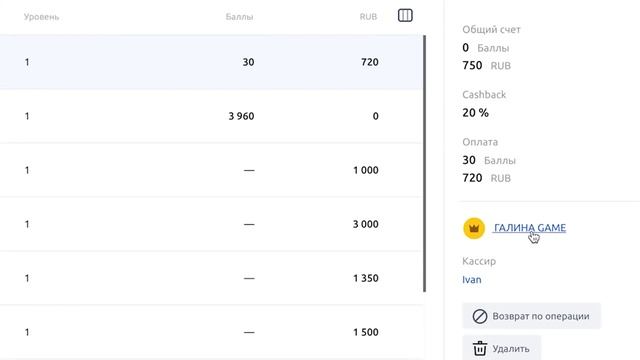Click the prohibition icon for refund

click(x=480, y=316)
